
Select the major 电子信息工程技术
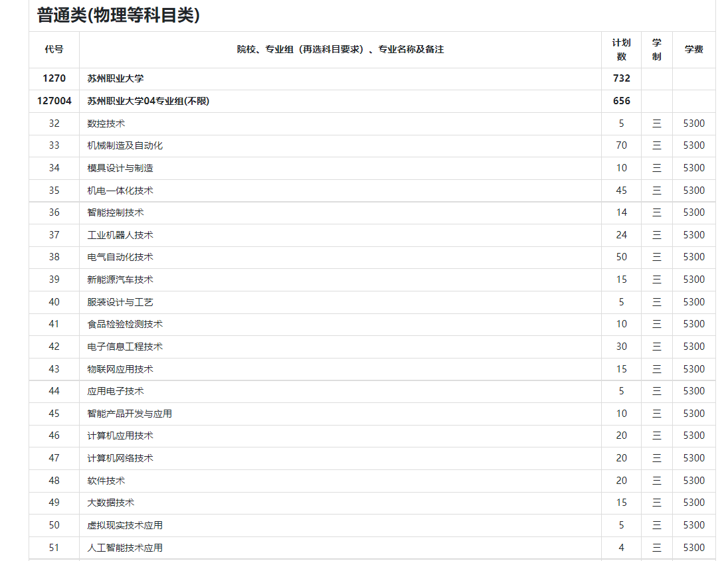(x=125, y=347)
